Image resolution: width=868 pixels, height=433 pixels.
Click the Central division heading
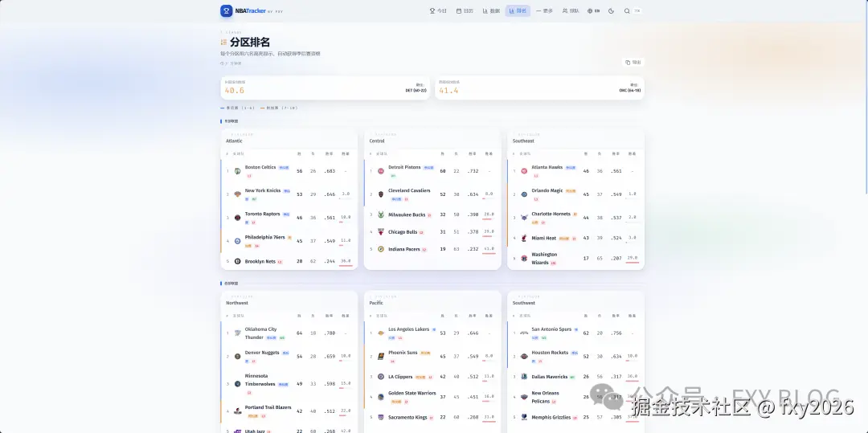click(x=377, y=141)
